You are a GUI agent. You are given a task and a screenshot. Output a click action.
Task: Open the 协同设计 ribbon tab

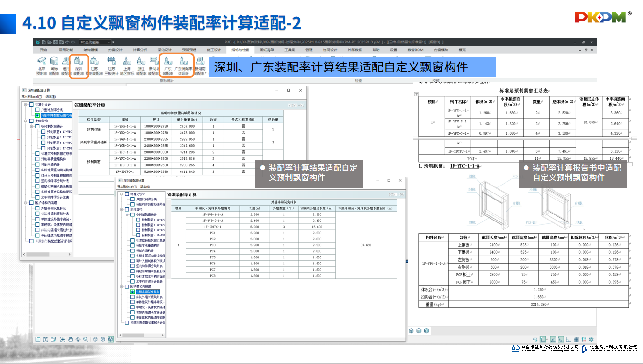pyautogui.click(x=330, y=50)
